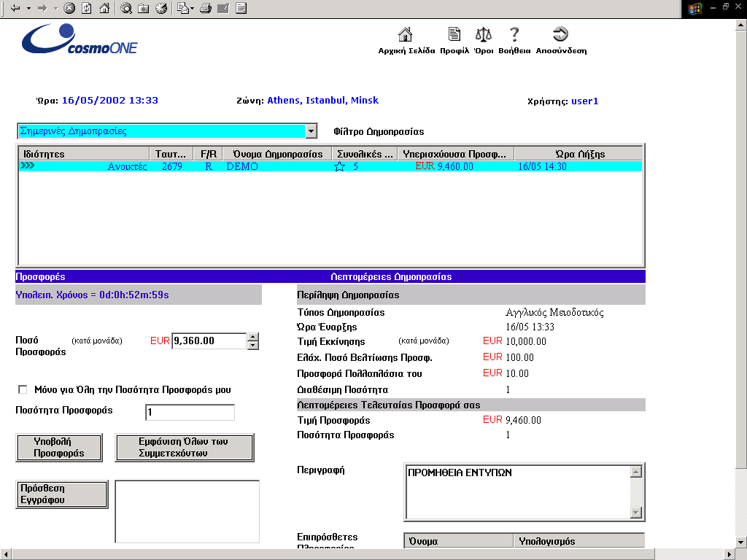Click the triple-arrow icon in the DEMO row

tap(27, 166)
